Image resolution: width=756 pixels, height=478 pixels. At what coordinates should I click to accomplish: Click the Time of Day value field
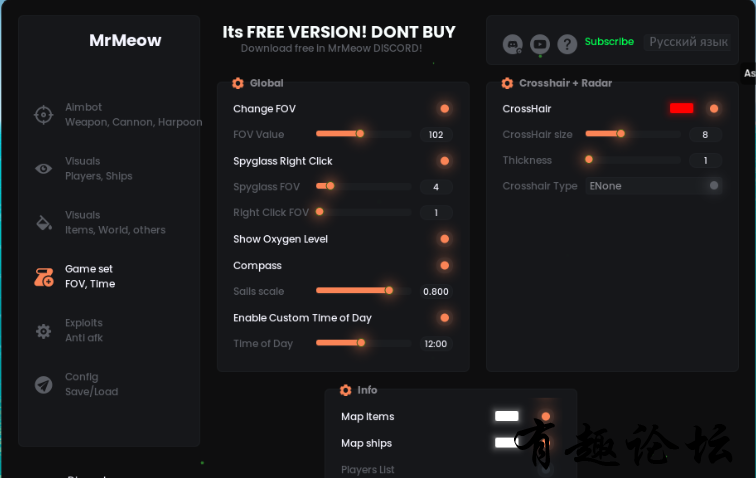click(x=435, y=344)
